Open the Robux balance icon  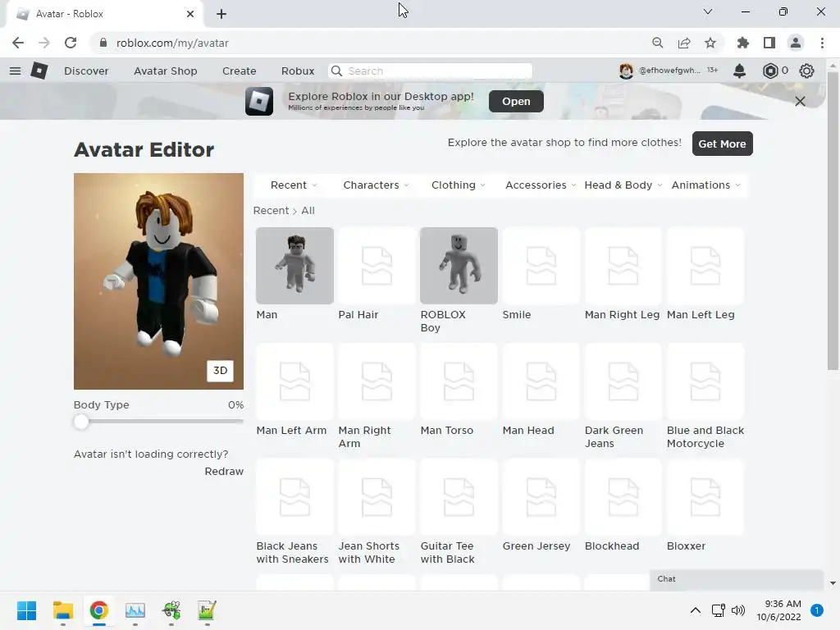click(769, 71)
